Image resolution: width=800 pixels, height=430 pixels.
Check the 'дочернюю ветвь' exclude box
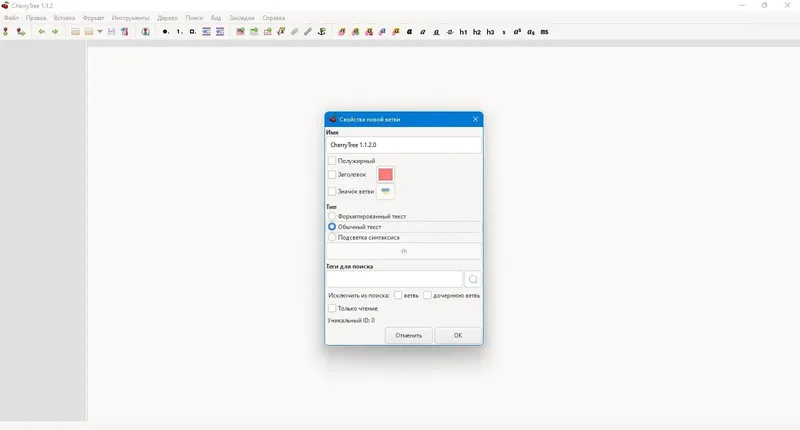pos(428,295)
